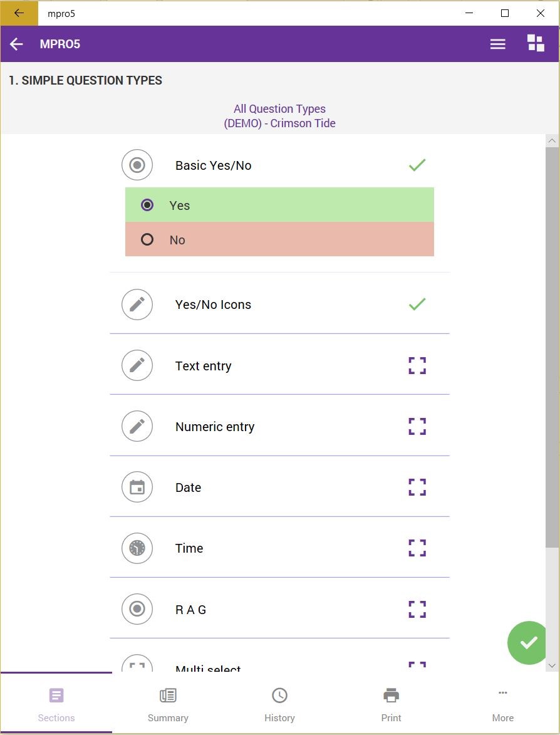Click the vertical scrollbar thumb
Image resolution: width=560 pixels, height=735 pixels.
pyautogui.click(x=552, y=347)
